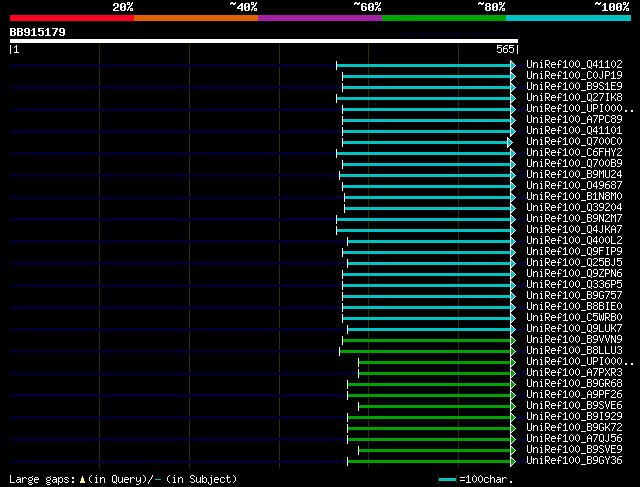Open the UniRef100_Q41102 hit label

(574, 64)
